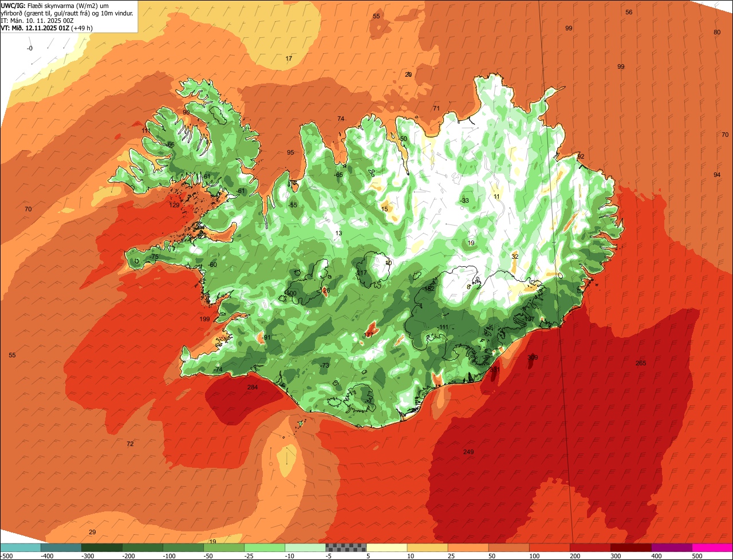Click the map value '56' at the top right
The image size is (733, 560).
point(629,12)
